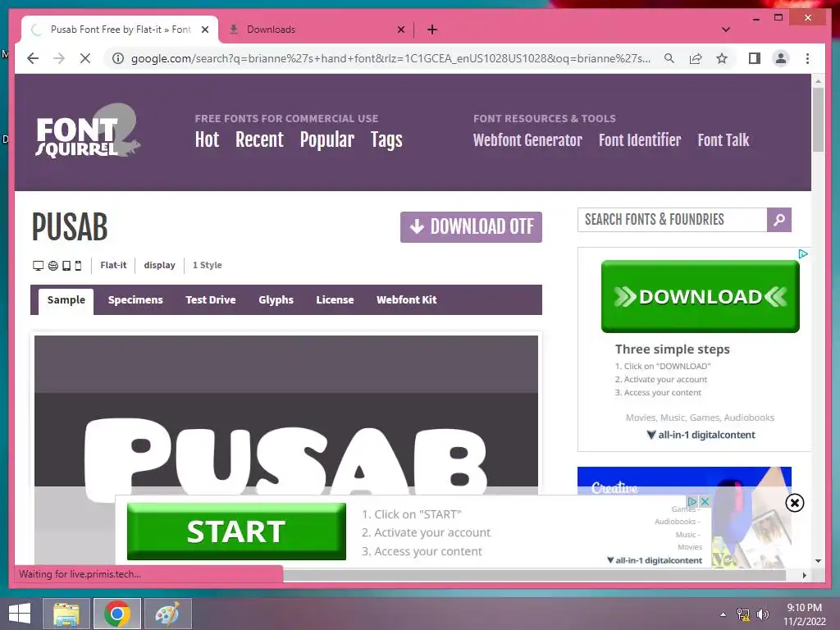
Task: Click the sidebar AdChoices triangle icon
Action: coord(803,254)
